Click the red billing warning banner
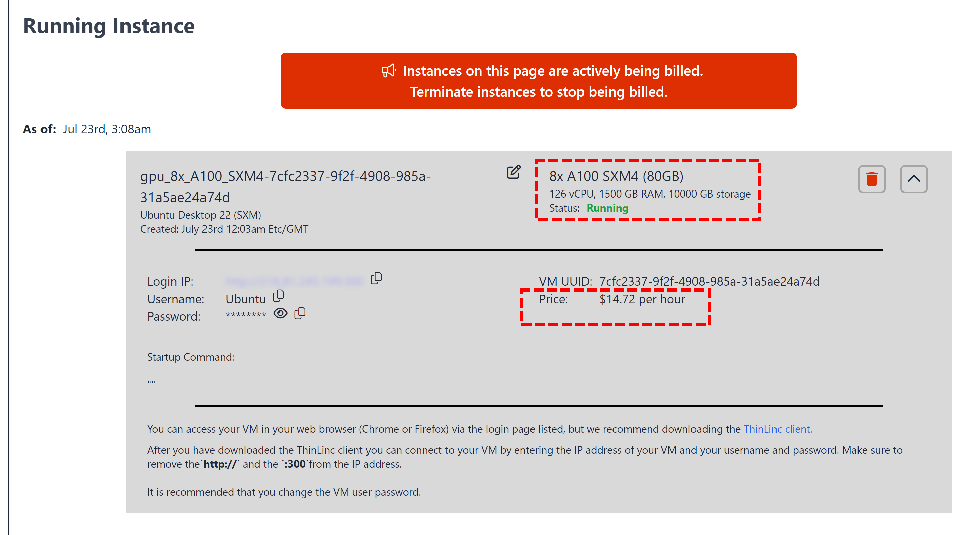Image resolution: width=980 pixels, height=535 pixels. [538, 81]
